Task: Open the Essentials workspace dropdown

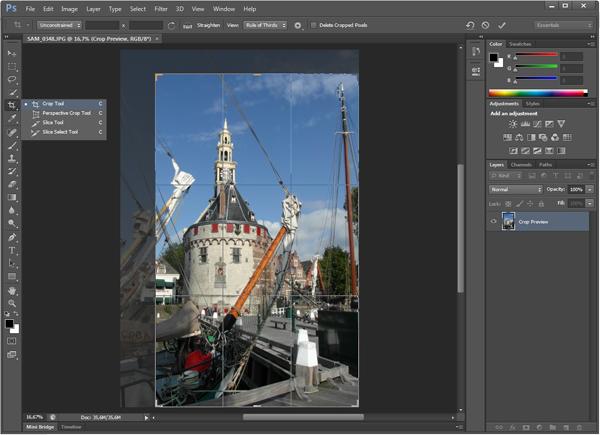Action: click(x=563, y=25)
